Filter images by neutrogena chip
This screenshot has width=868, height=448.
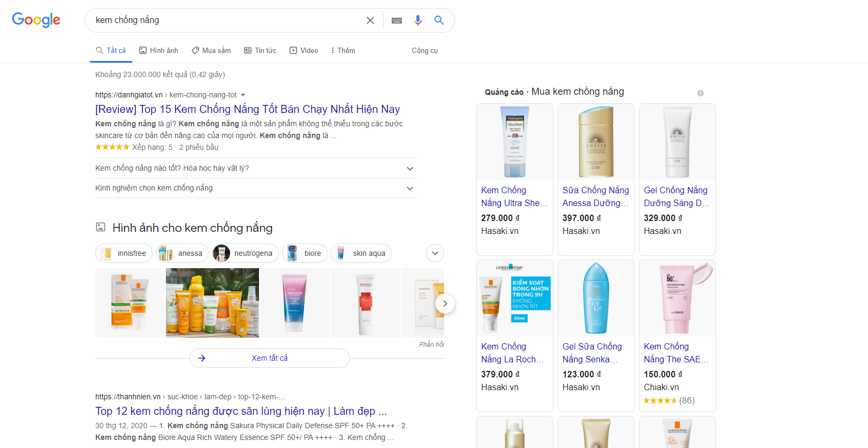coord(246,253)
